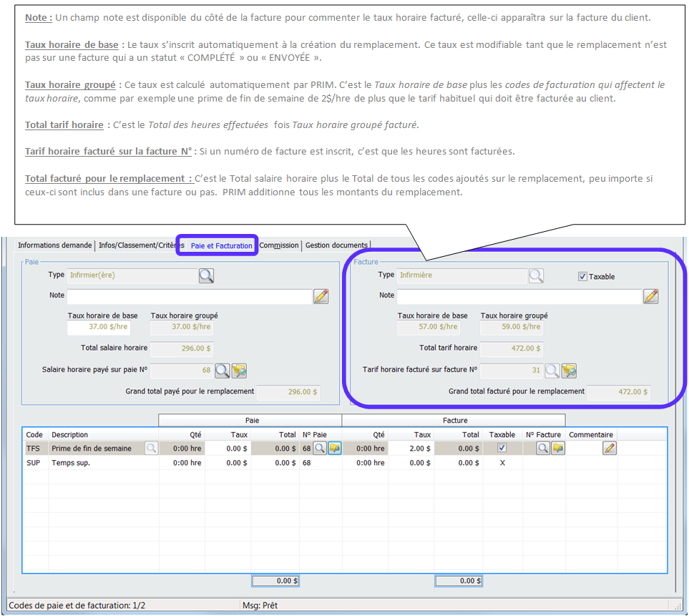Uncheck Taxable for the TFS row
The image size is (689, 616).
point(502,448)
